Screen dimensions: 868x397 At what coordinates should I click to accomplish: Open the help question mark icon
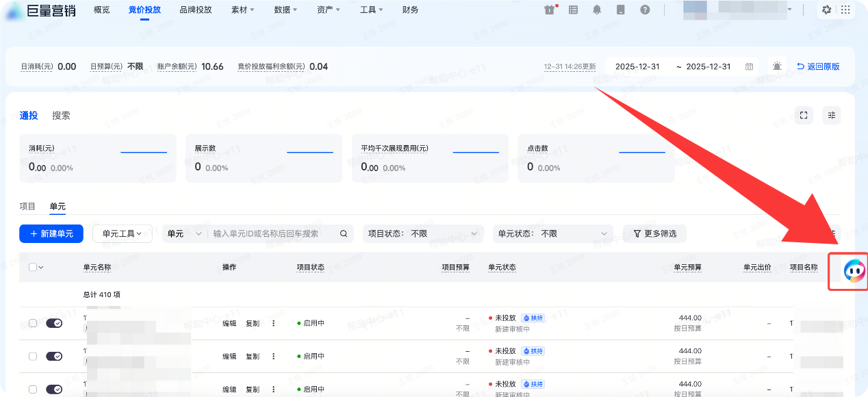point(645,10)
